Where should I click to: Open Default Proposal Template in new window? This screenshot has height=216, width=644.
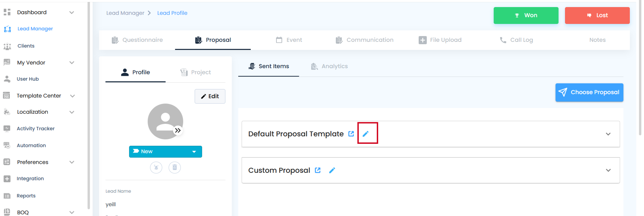(351, 134)
